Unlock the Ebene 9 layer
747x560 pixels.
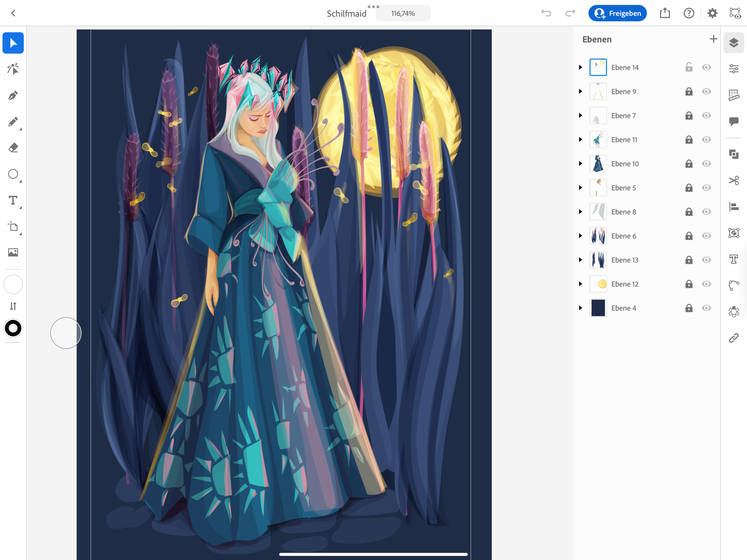(689, 92)
